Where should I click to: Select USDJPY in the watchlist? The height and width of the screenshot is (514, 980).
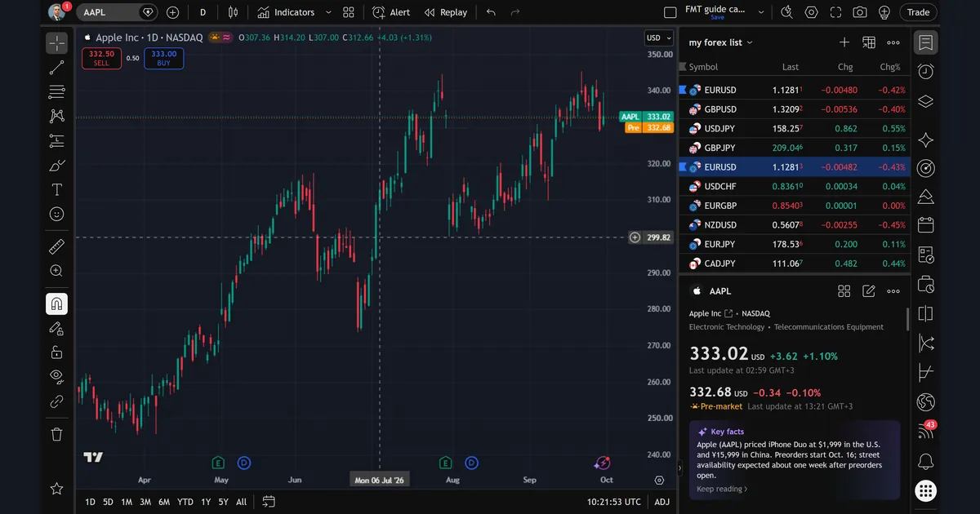(x=795, y=129)
